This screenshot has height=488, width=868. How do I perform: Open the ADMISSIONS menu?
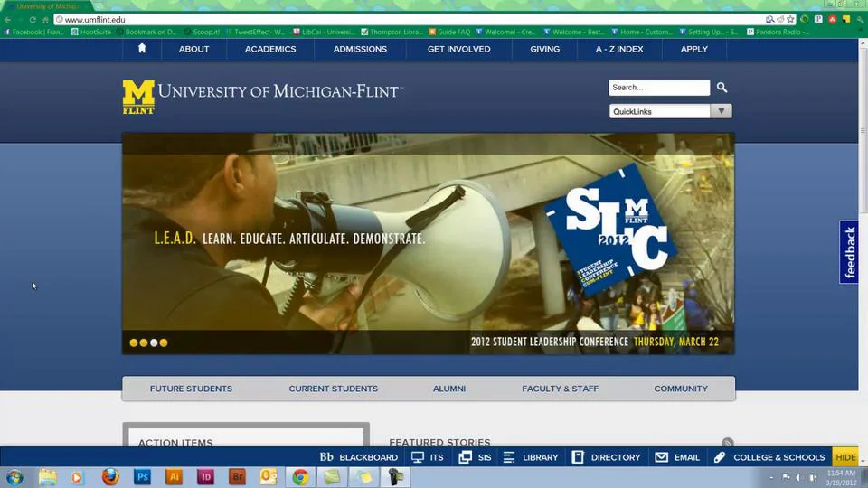(360, 49)
